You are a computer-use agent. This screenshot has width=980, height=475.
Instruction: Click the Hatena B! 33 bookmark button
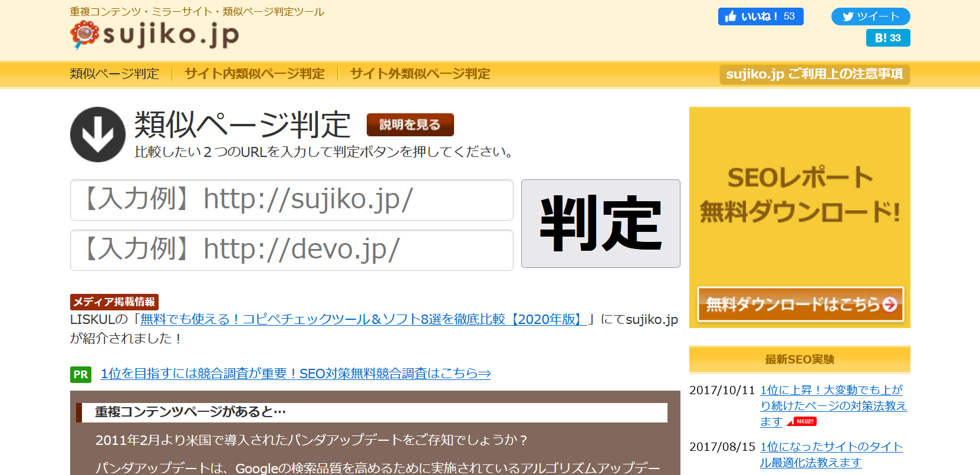(x=888, y=38)
